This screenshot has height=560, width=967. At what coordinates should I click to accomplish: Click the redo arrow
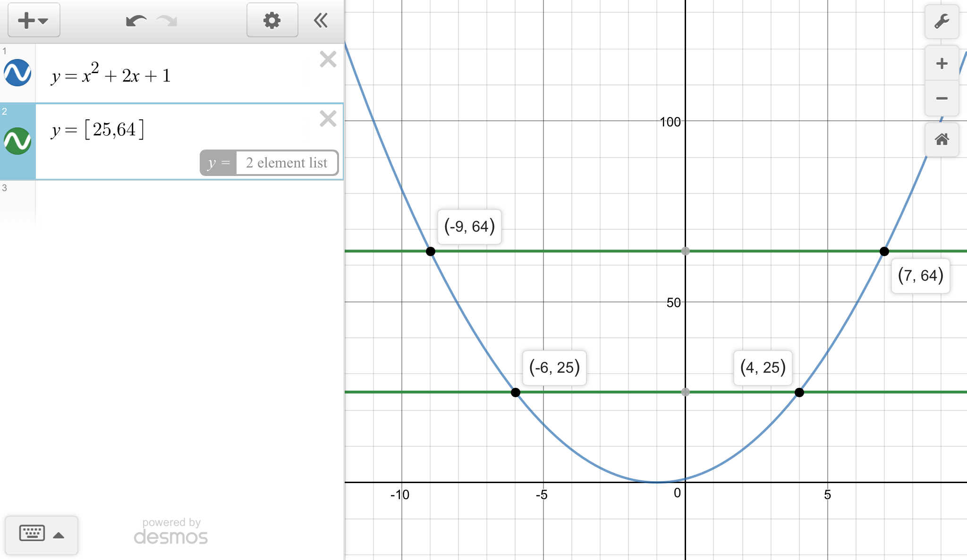pyautogui.click(x=167, y=21)
